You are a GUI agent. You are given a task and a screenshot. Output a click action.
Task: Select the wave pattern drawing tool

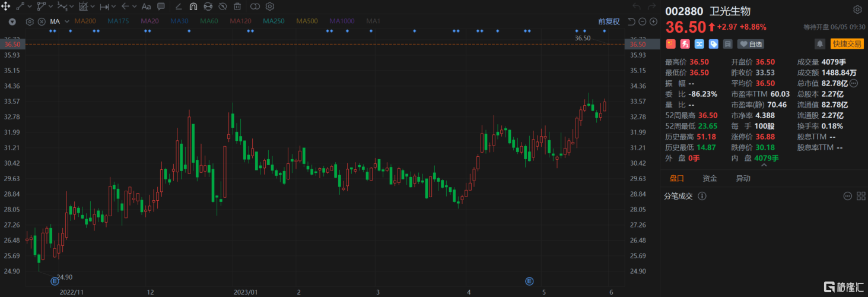click(x=62, y=7)
